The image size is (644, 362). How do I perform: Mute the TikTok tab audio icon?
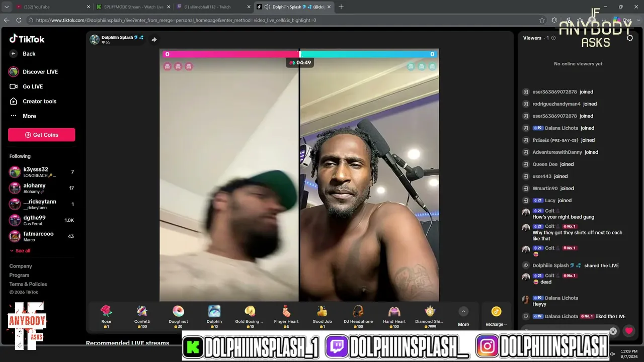click(x=267, y=7)
